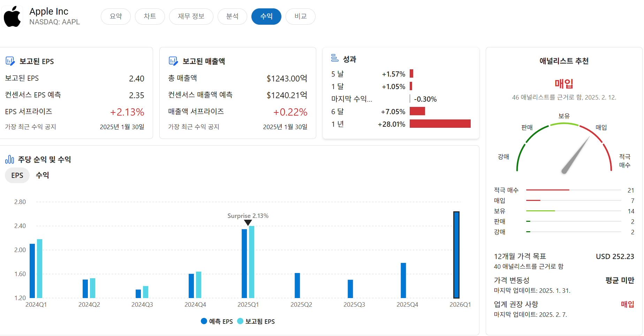Image resolution: width=644 pixels, height=336 pixels.
Task: Click the 1 년 performance bar
Action: 440,124
